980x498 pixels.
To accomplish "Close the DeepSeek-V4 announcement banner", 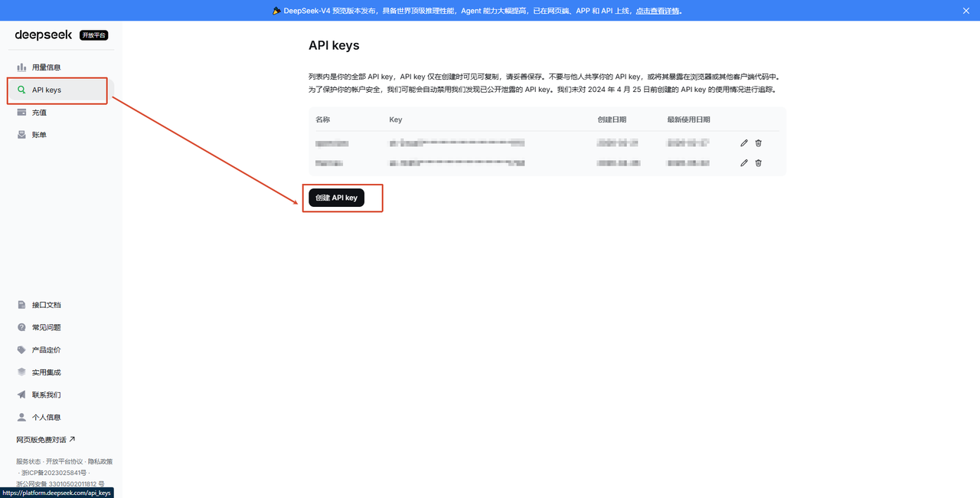I will pos(966,11).
